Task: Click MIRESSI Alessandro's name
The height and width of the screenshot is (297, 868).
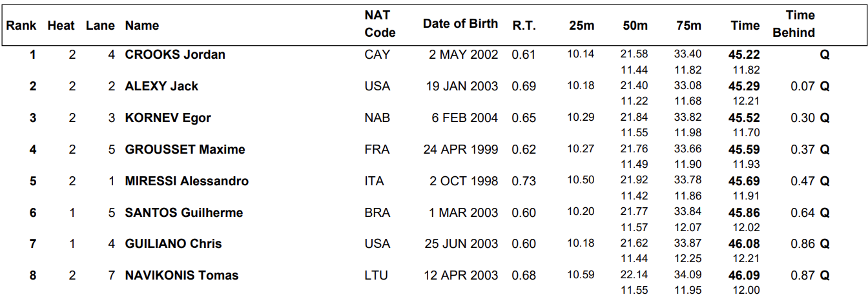Action: point(187,181)
